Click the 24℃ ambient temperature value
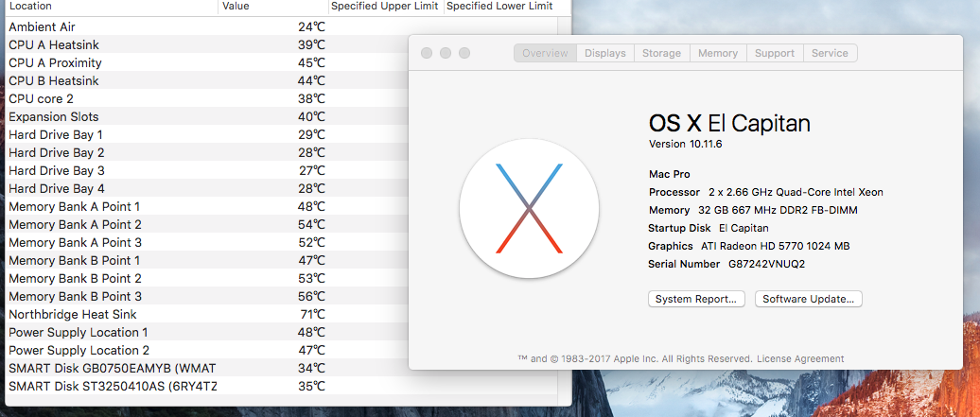This screenshot has height=417, width=980. click(x=311, y=26)
